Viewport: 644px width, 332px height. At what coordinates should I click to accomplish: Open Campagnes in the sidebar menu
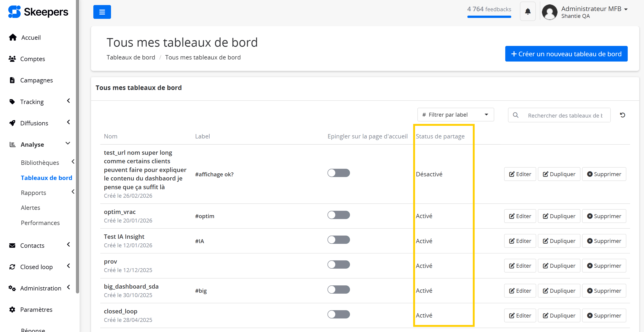pos(36,80)
